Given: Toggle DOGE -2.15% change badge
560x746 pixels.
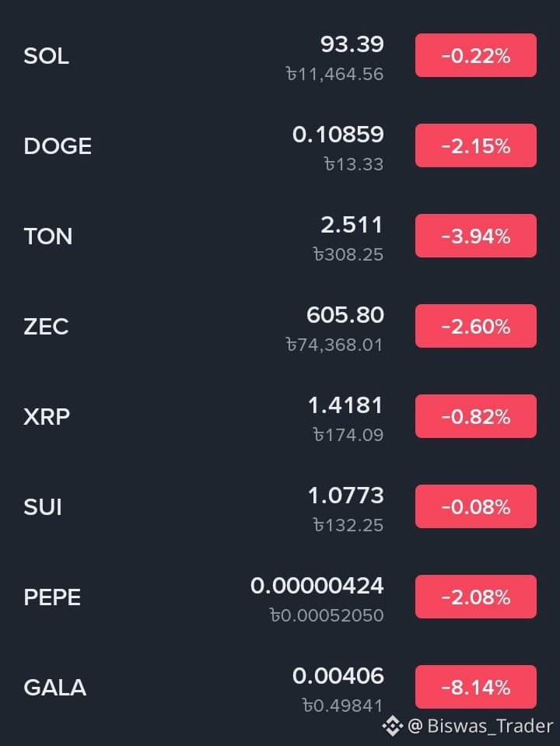Looking at the screenshot, I should click(476, 145).
